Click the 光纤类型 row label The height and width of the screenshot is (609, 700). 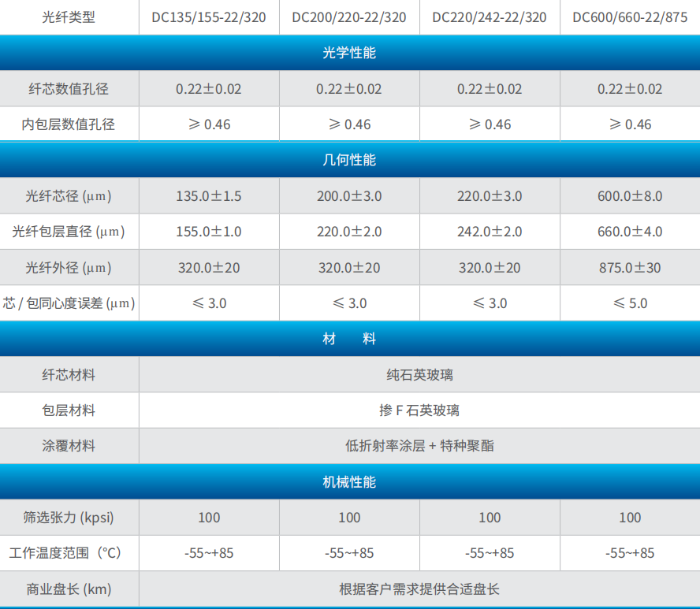tap(69, 17)
